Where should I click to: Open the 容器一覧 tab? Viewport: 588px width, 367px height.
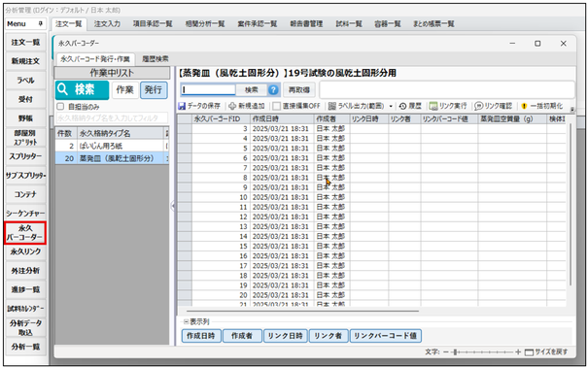point(388,23)
